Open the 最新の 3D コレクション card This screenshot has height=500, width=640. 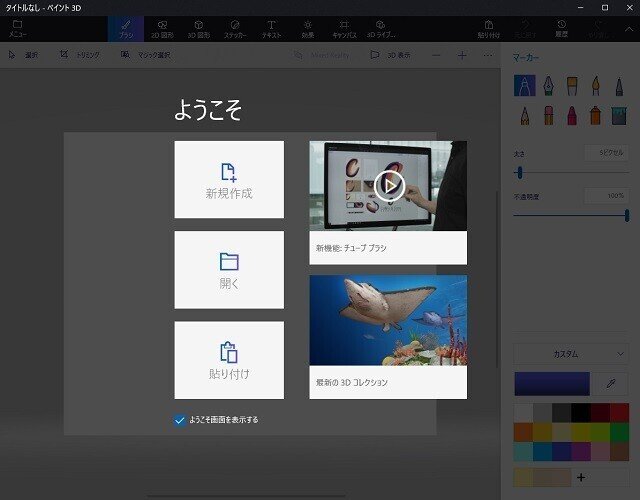[x=388, y=337]
